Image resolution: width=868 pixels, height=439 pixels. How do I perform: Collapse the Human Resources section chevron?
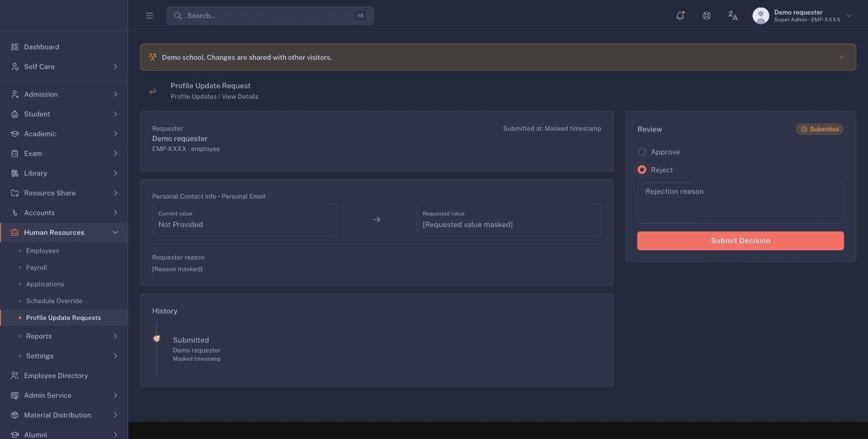pos(115,233)
